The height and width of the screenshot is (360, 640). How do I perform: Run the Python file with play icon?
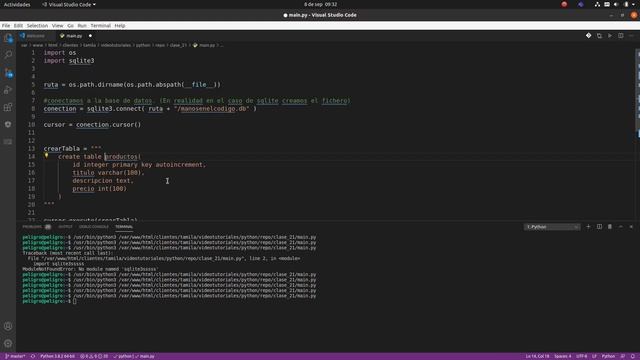(x=610, y=36)
